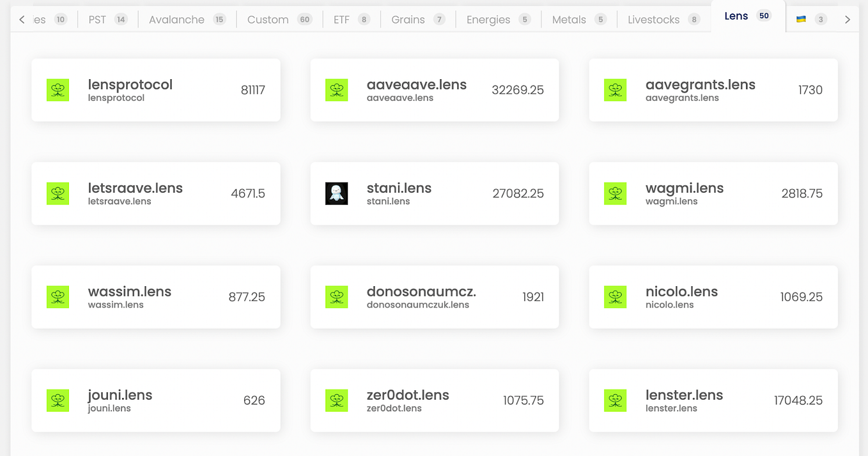
Task: Click the zer0dot.lens green icon
Action: click(337, 400)
